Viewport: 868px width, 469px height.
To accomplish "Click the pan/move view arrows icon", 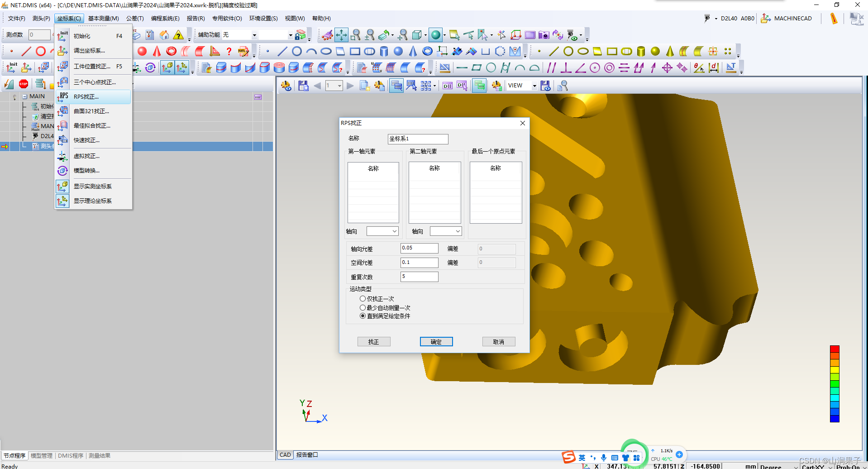I will coord(341,35).
